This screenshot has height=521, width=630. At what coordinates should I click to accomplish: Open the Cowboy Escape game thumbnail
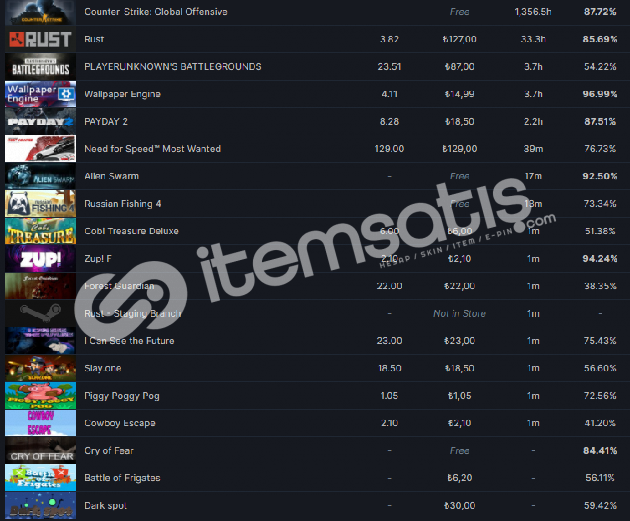pos(40,423)
